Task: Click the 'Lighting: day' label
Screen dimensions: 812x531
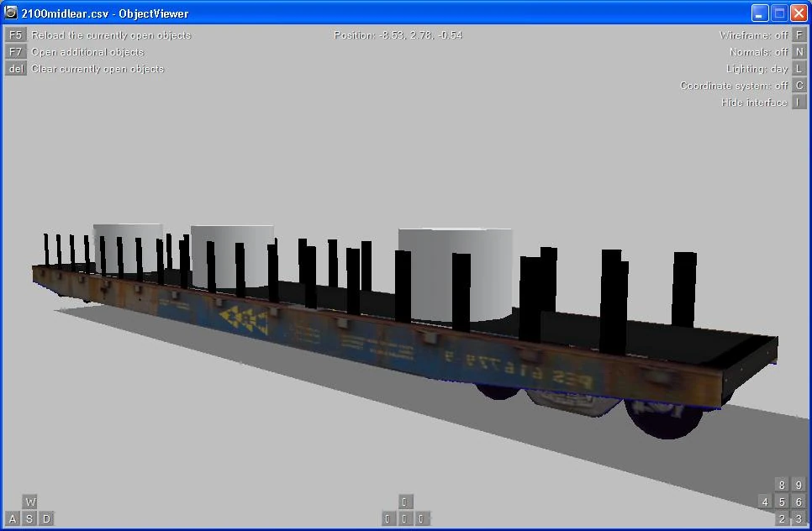Action: 757,69
